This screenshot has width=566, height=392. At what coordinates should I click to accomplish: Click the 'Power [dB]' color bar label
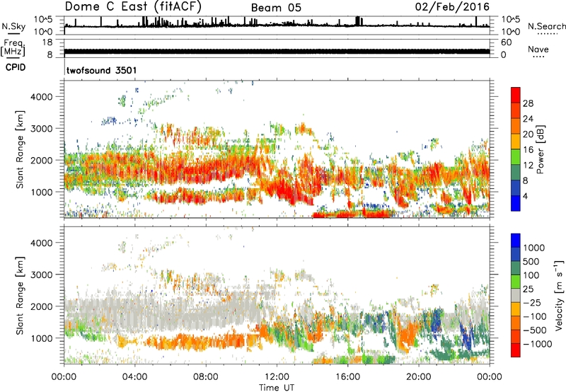click(541, 149)
